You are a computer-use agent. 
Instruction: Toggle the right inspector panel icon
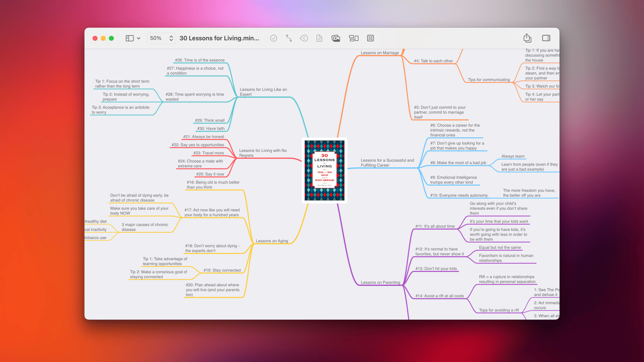pyautogui.click(x=546, y=38)
